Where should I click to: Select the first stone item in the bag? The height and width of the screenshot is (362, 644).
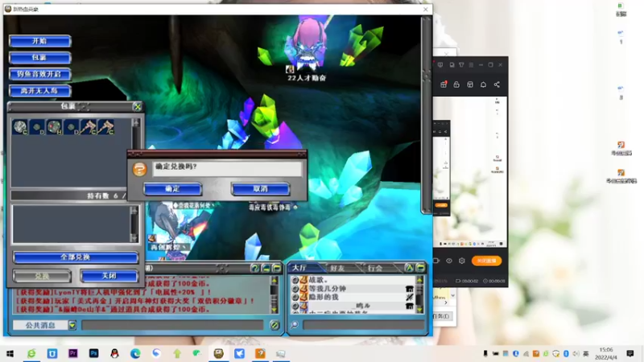click(19, 127)
